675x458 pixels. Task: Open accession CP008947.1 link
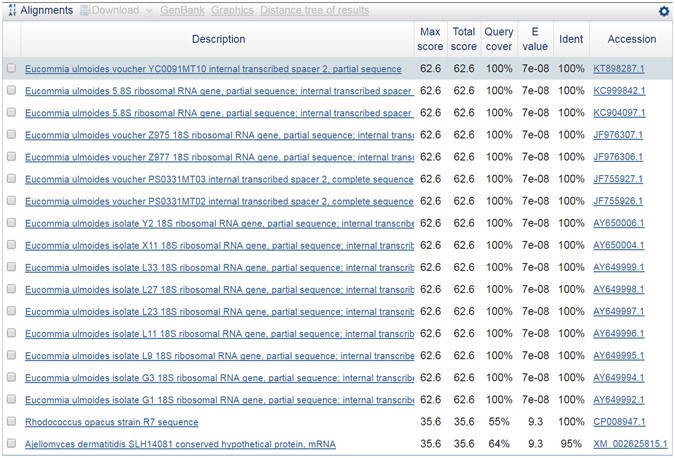click(x=618, y=422)
